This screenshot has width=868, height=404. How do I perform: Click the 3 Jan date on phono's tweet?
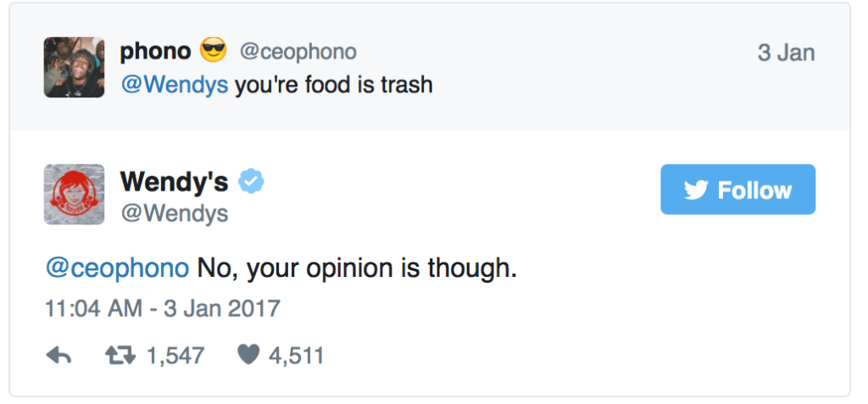tap(786, 53)
